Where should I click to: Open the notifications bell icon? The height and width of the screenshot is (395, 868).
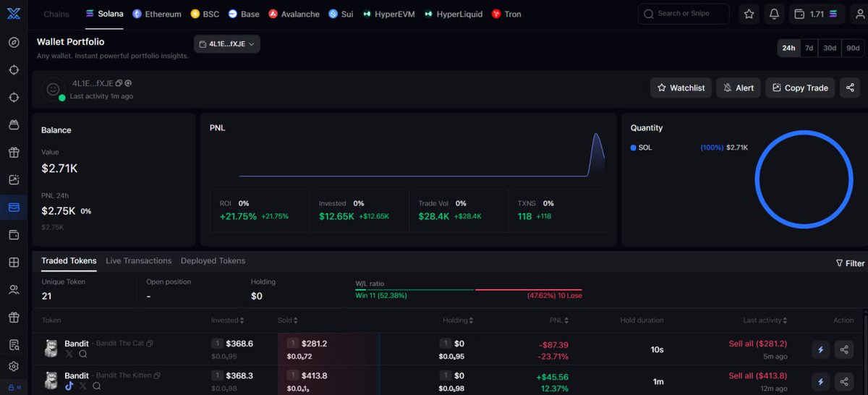[x=774, y=14]
